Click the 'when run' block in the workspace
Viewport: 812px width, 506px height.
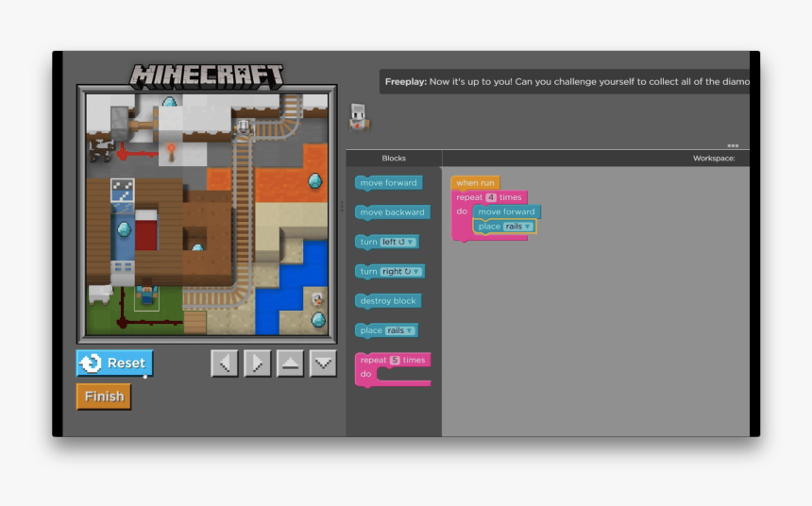pyautogui.click(x=475, y=183)
